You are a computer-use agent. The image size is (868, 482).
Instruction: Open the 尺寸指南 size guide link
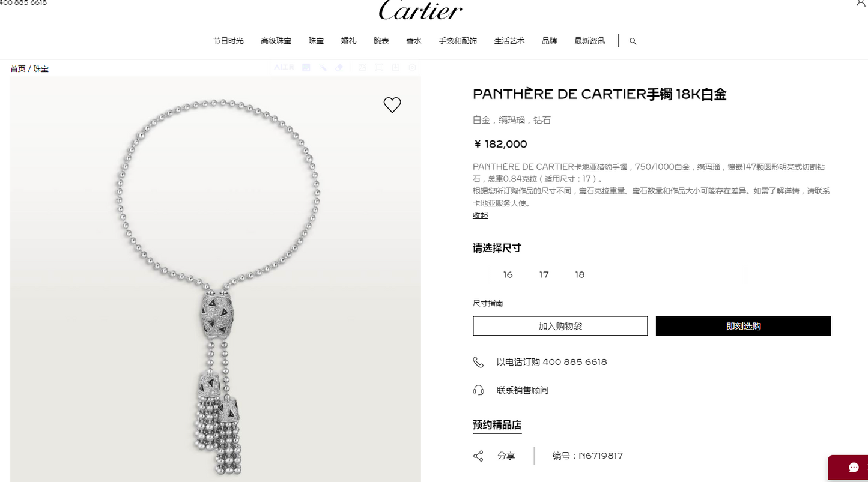pyautogui.click(x=488, y=303)
